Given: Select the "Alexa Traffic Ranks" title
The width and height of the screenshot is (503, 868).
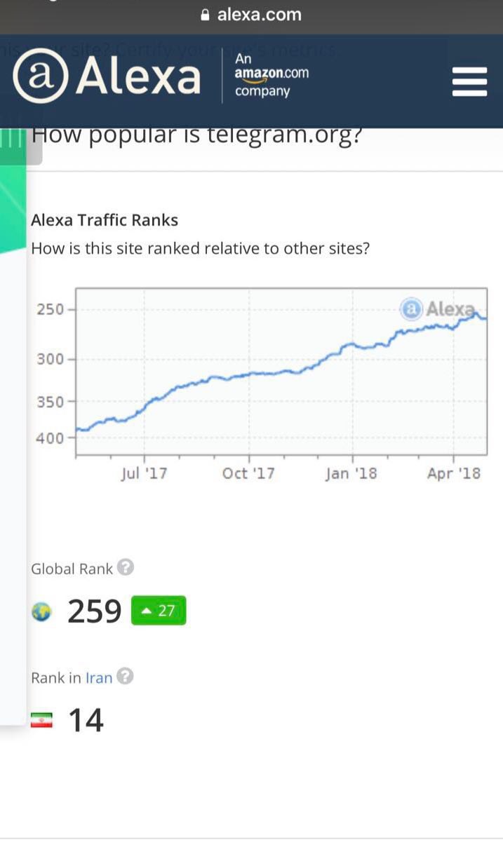Looking at the screenshot, I should 105,220.
